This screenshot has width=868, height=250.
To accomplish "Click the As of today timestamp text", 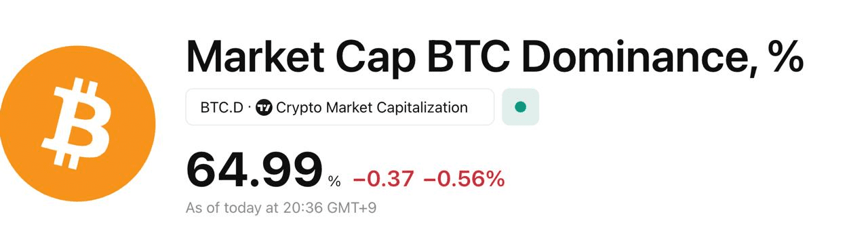I will click(281, 207).
